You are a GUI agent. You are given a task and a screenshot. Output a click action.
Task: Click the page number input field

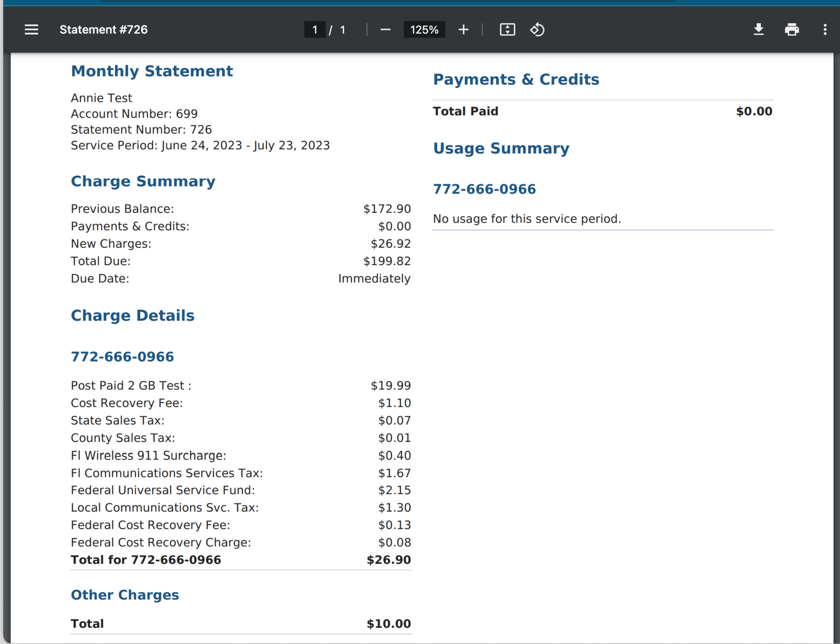(314, 29)
